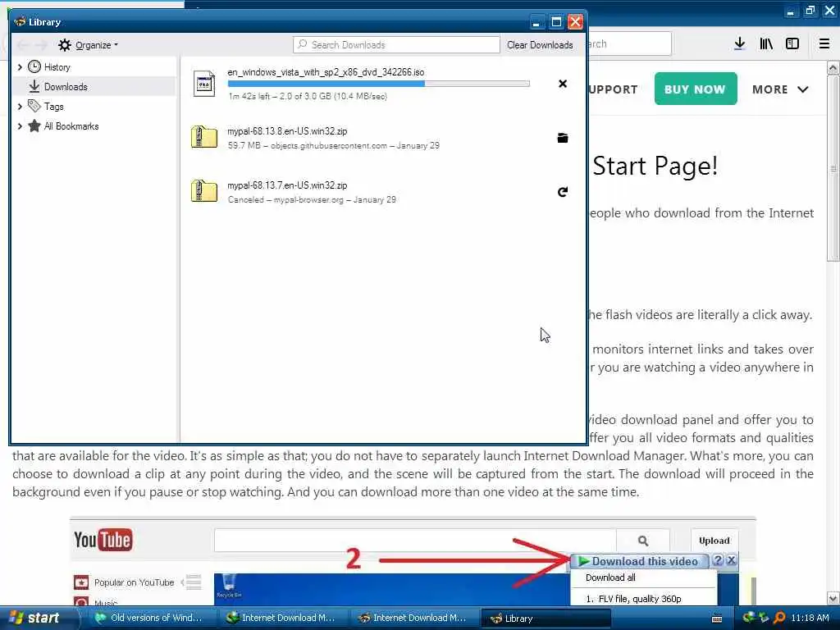Click Library taskbar item
Viewport: 840px width, 630px height.
tap(544, 619)
